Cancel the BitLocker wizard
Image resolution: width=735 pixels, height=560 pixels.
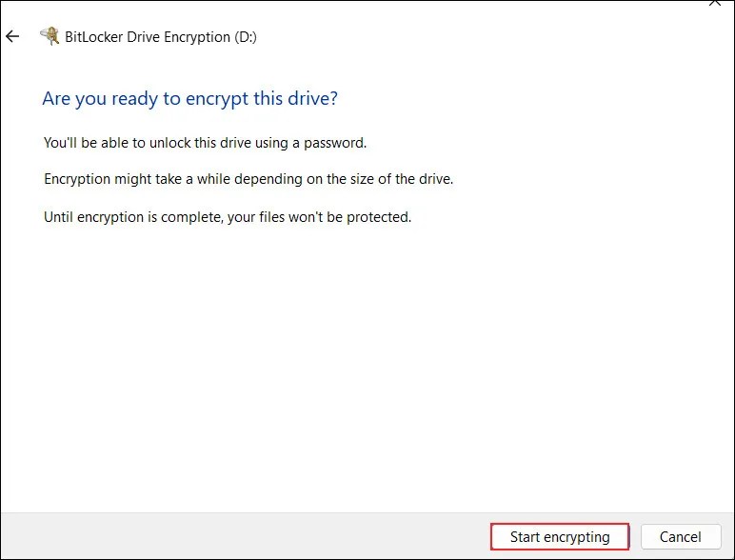(x=680, y=536)
